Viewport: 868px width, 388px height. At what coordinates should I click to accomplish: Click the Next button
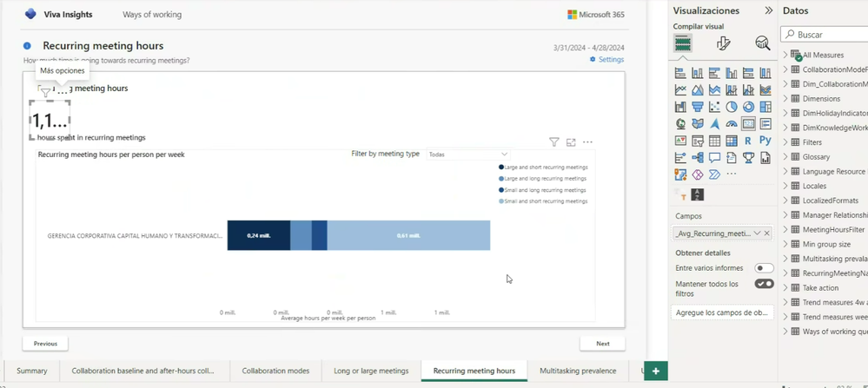click(602, 343)
